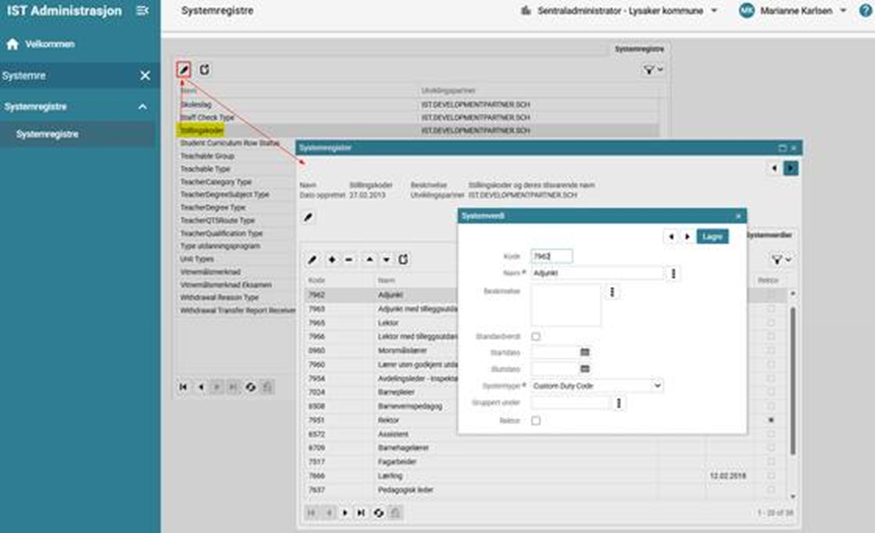
Task: Select the Systemregistre sub-item in sidebar
Action: tap(48, 134)
